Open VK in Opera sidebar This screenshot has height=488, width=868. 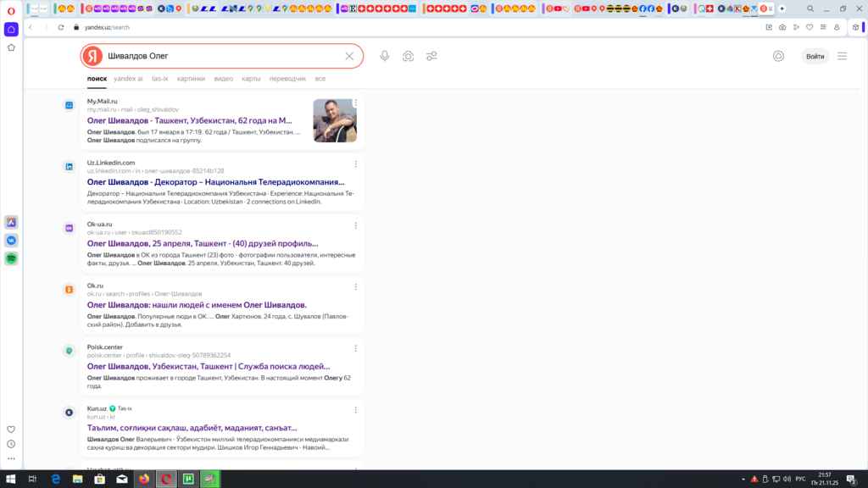click(11, 241)
